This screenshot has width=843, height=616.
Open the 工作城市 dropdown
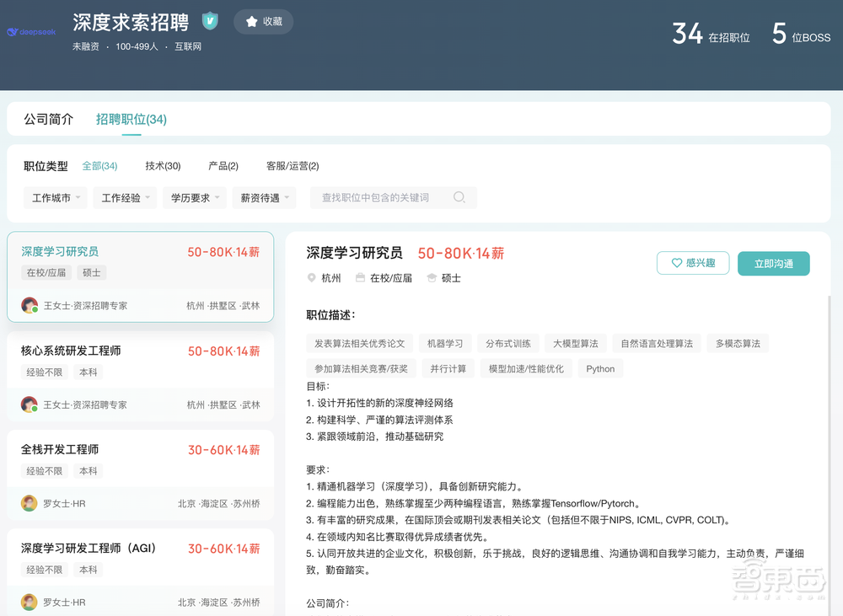(55, 197)
